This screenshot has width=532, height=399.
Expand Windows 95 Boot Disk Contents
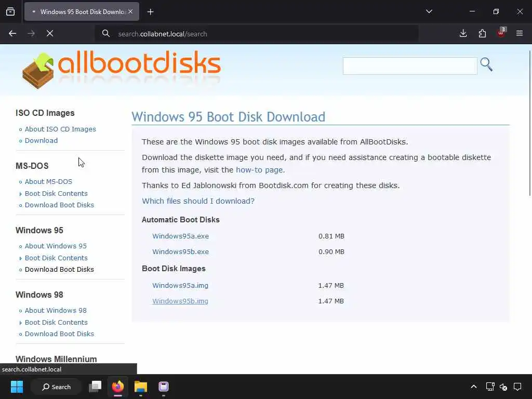56,258
